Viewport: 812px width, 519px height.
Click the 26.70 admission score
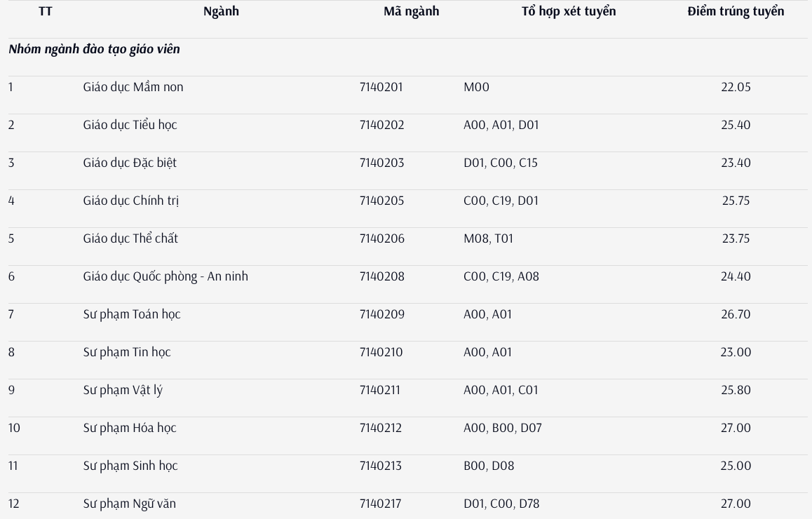tap(736, 314)
